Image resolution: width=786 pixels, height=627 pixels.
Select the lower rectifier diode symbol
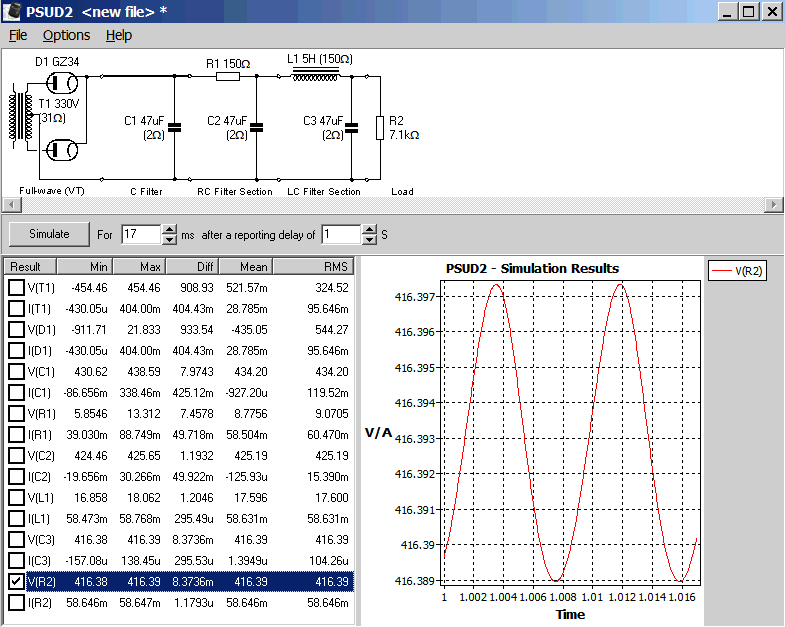(x=62, y=150)
